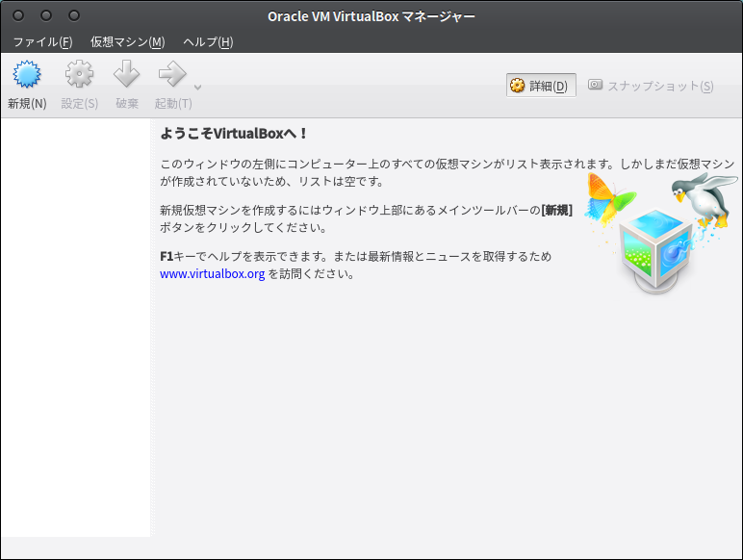
Task: Close the VirtualBox manager window
Action: point(18,15)
